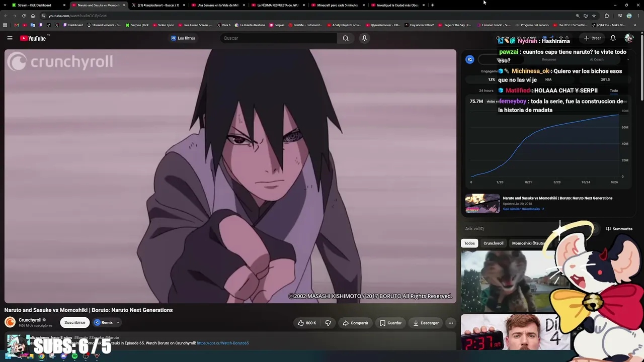Click the Remix button
This screenshot has width=644, height=362.
point(104,323)
